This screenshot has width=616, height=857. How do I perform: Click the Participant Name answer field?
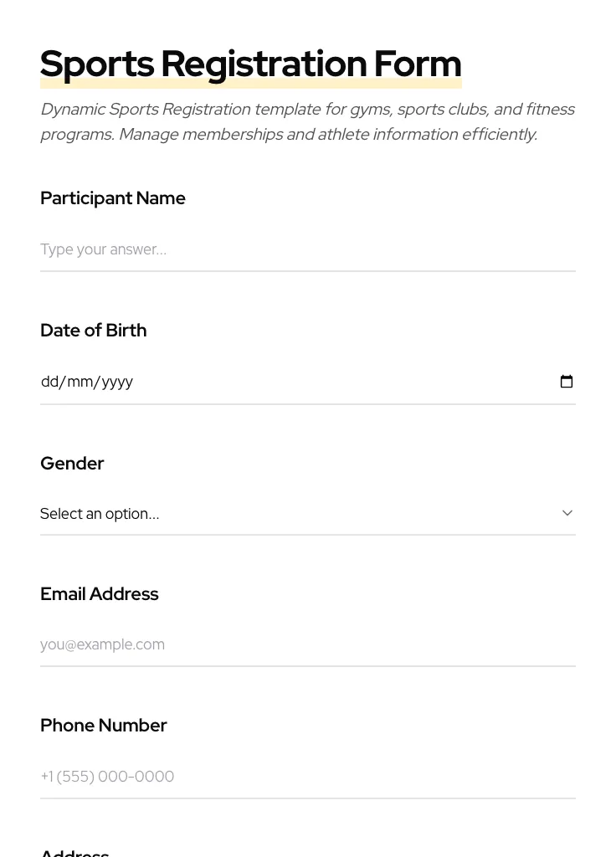pos(307,249)
